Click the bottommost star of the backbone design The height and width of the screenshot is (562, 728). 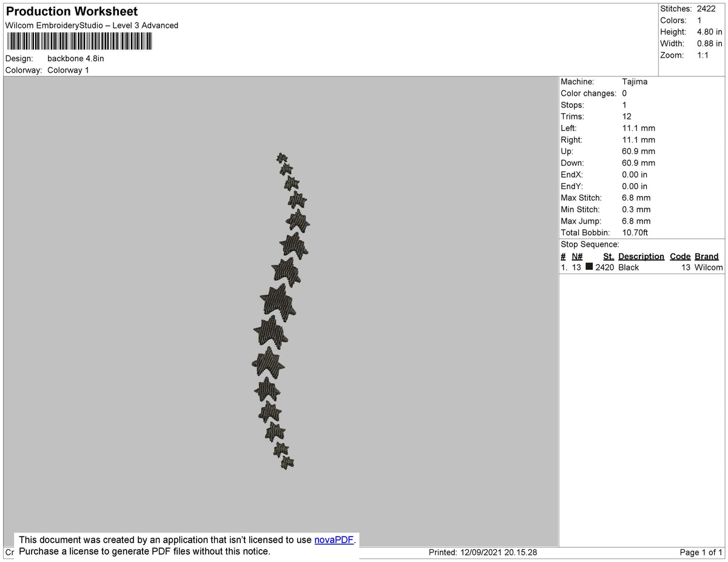point(286,463)
